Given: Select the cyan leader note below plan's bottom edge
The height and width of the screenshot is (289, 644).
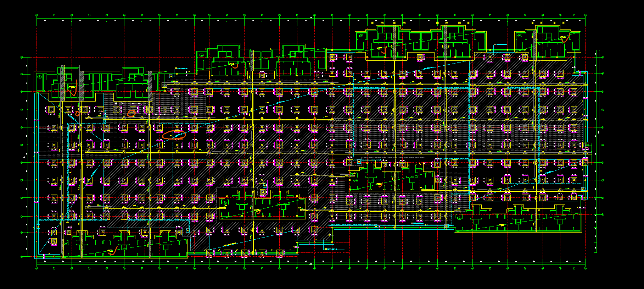Looking at the screenshot, I should (334, 250).
